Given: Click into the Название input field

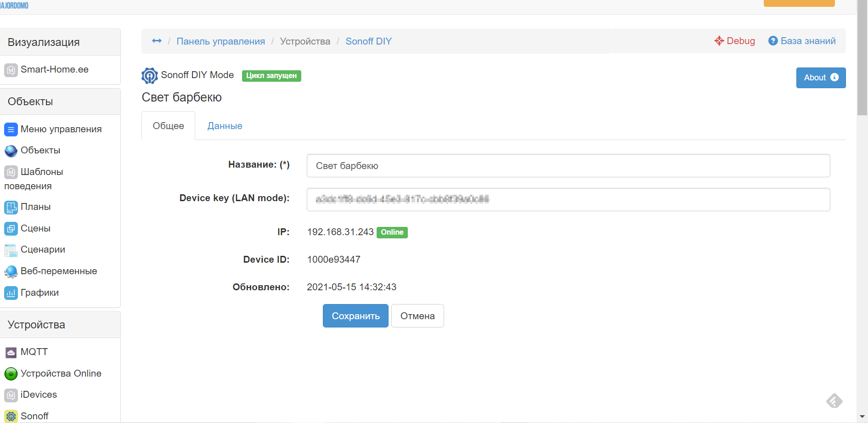Looking at the screenshot, I should [568, 166].
